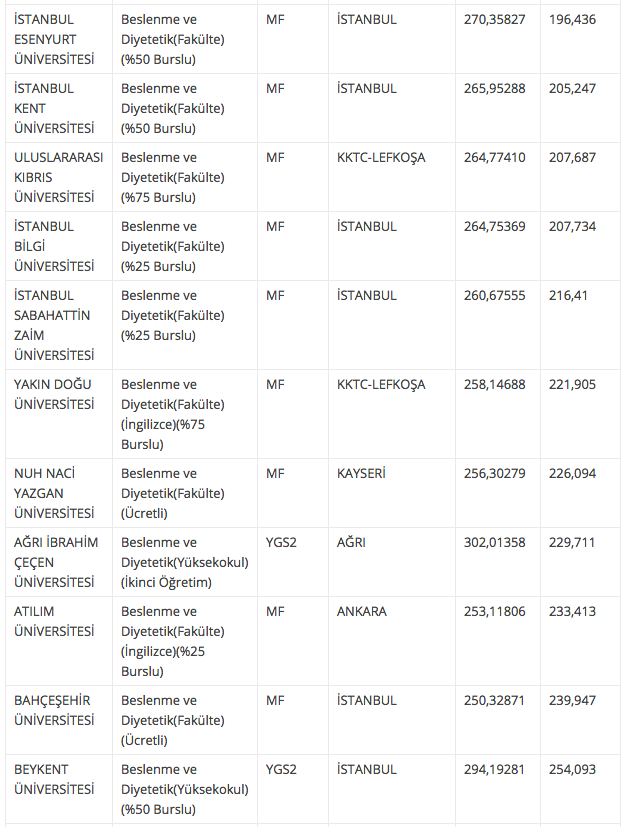Click the KAYSERİ city cell
The image size is (626, 827).
click(x=362, y=474)
